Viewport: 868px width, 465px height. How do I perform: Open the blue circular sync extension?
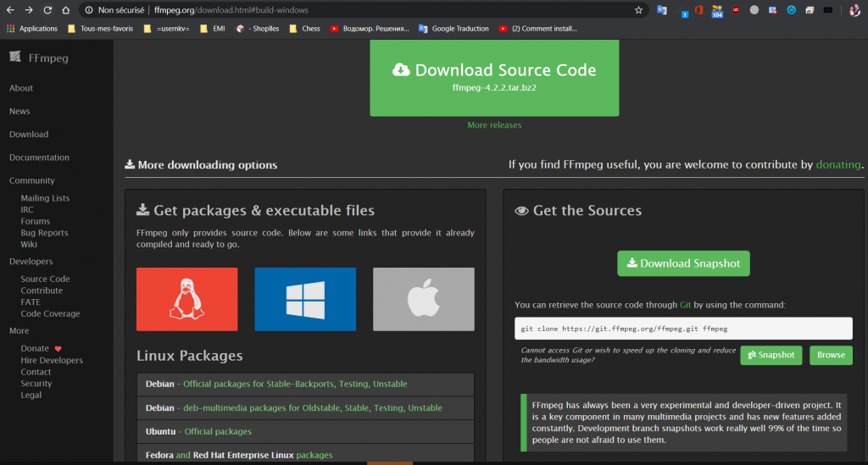point(791,10)
